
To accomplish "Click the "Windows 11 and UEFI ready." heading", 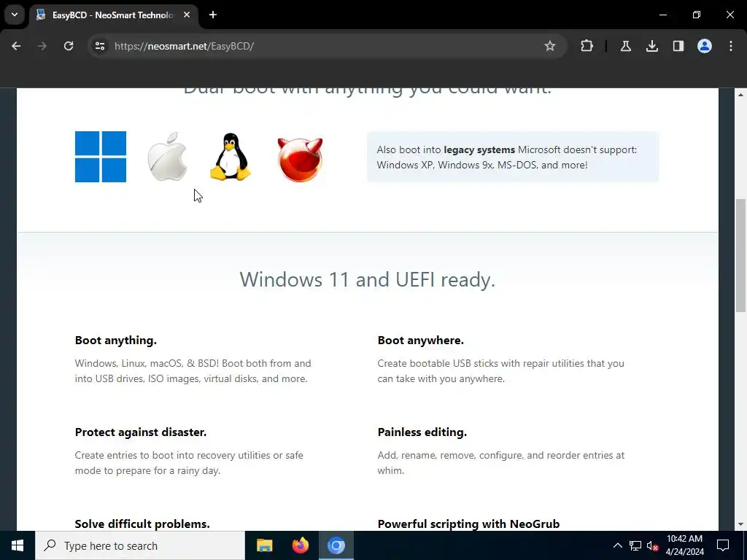I will click(x=368, y=279).
